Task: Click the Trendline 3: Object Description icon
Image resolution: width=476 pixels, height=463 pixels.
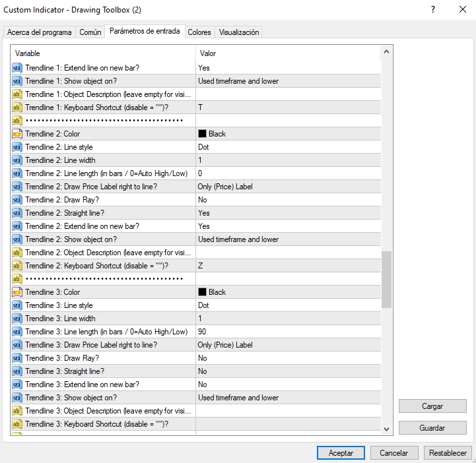Action: click(17, 411)
